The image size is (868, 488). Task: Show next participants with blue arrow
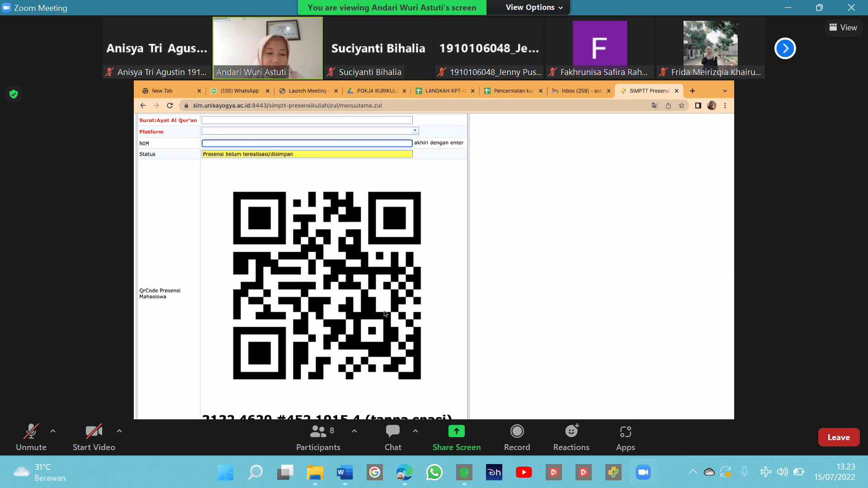pos(785,48)
